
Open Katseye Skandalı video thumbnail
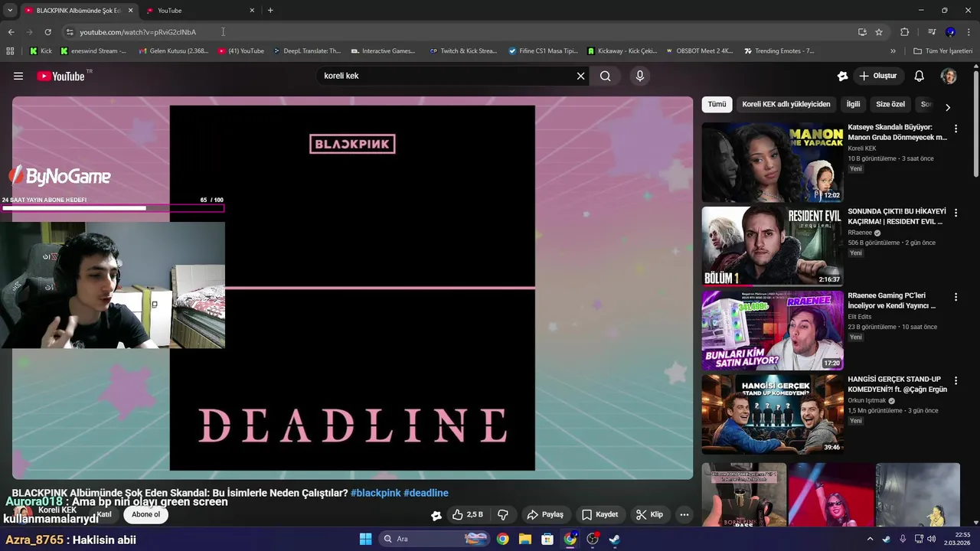point(773,162)
